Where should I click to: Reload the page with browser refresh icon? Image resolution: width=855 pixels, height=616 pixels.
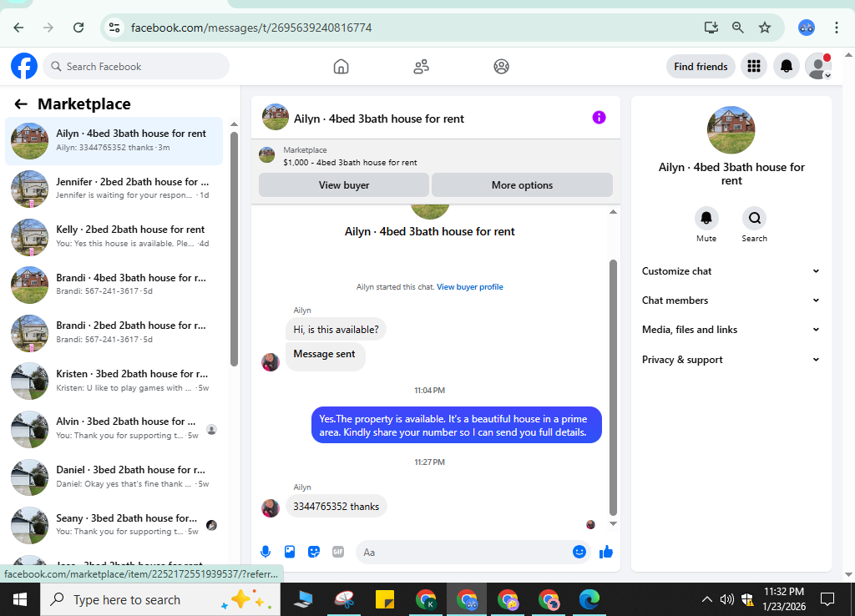tap(78, 28)
